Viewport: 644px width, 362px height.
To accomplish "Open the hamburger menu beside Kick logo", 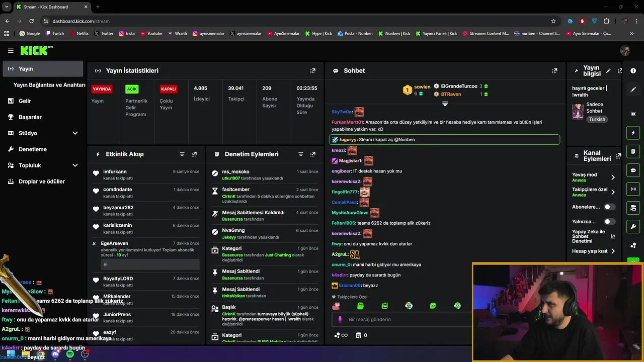I will point(11,50).
